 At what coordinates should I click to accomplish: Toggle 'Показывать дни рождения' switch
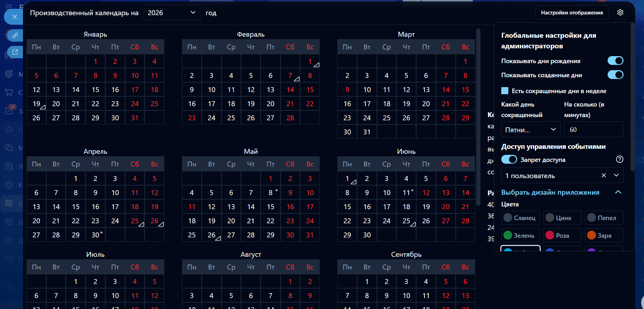click(x=615, y=61)
